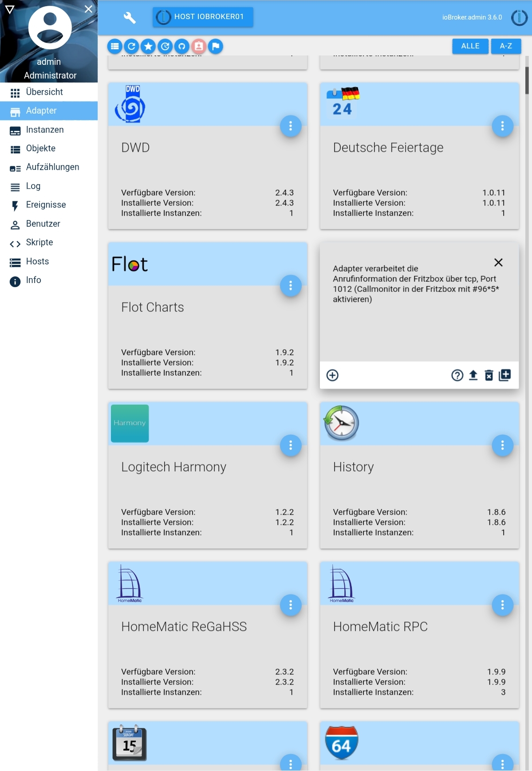Click the red expert mode badge icon
Viewport: 532px width, 771px height.
pyautogui.click(x=199, y=46)
